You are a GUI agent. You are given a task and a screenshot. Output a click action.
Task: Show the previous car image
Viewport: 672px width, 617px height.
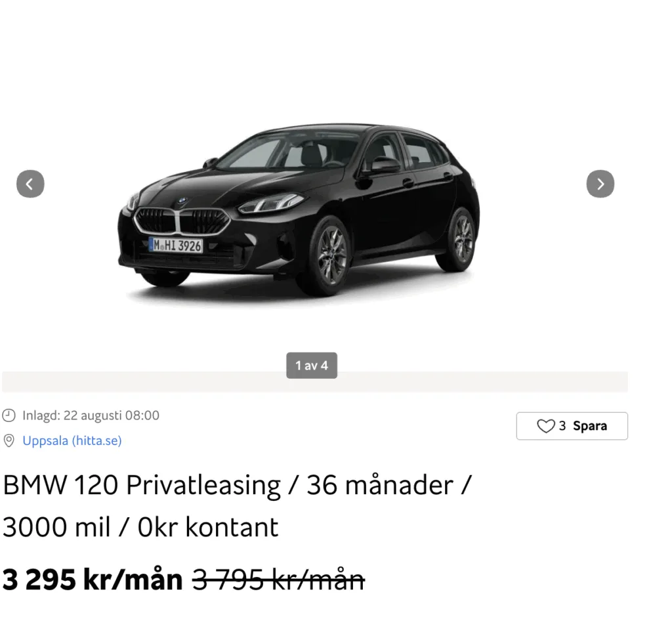point(30,184)
